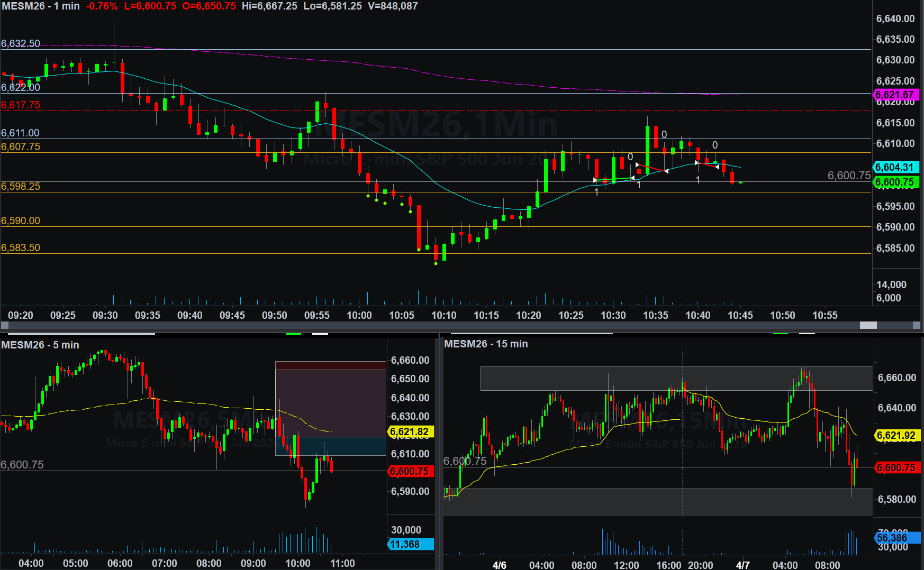Viewport: 924px width, 570px height.
Task: Click the green 6,600.75 last price tag
Action: coord(895,182)
